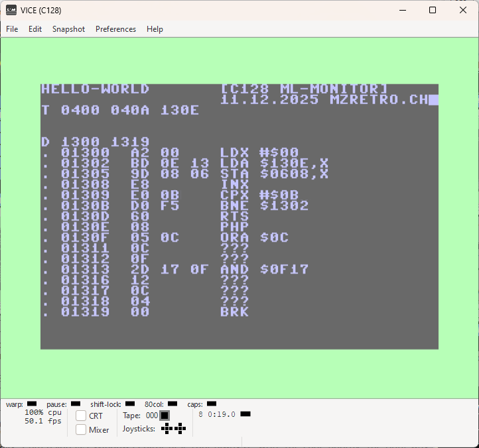Click the Tape counter 000 display
479x448 pixels.
pyautogui.click(x=152, y=416)
